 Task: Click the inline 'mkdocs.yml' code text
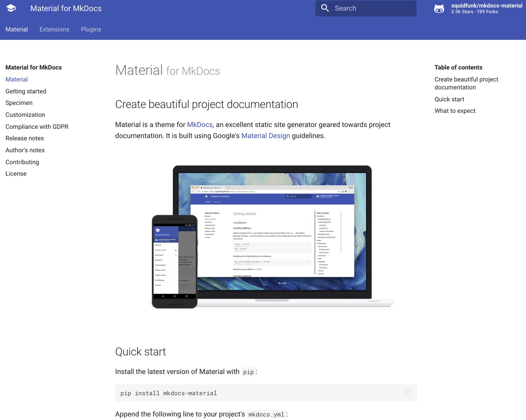pyautogui.click(x=266, y=414)
